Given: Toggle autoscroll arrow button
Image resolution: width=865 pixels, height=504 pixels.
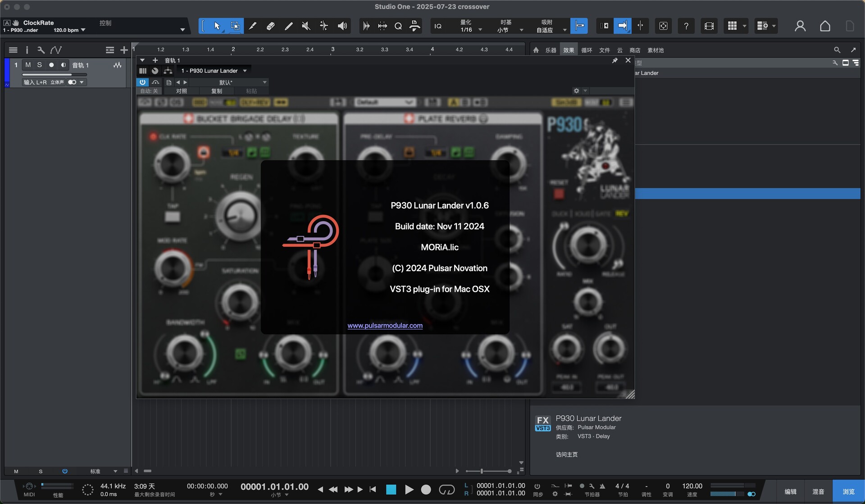Looking at the screenshot, I should click(x=622, y=26).
